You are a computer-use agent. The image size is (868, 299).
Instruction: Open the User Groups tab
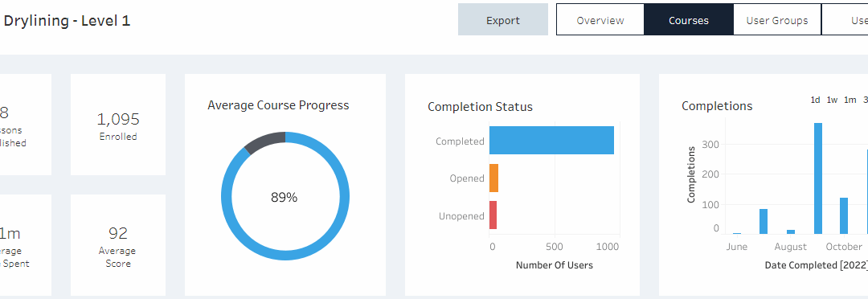pos(776,20)
